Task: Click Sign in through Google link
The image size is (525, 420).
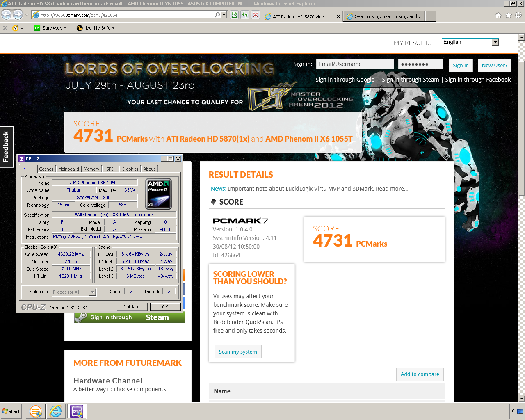Action: (345, 80)
